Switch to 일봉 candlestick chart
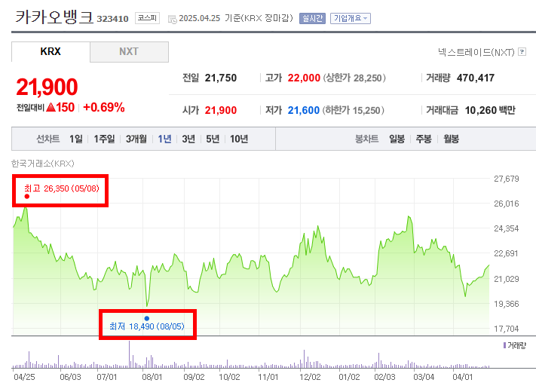Screen dimensions: 536x392 point(397,139)
